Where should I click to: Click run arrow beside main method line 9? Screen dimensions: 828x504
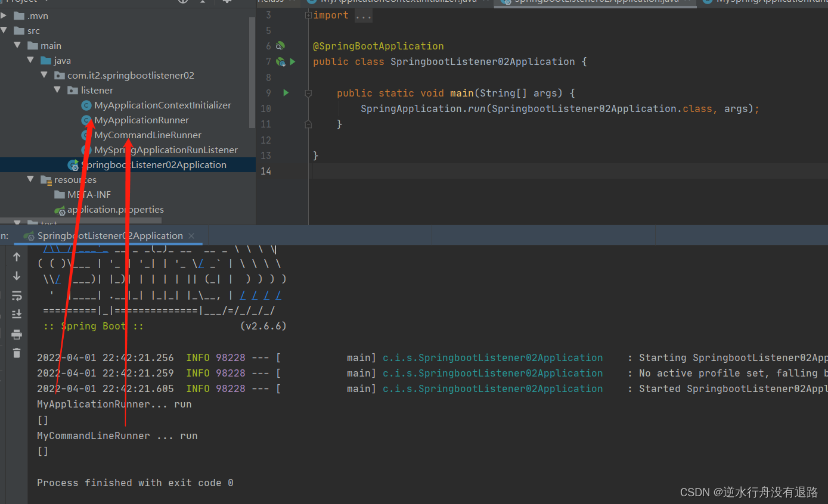click(286, 93)
